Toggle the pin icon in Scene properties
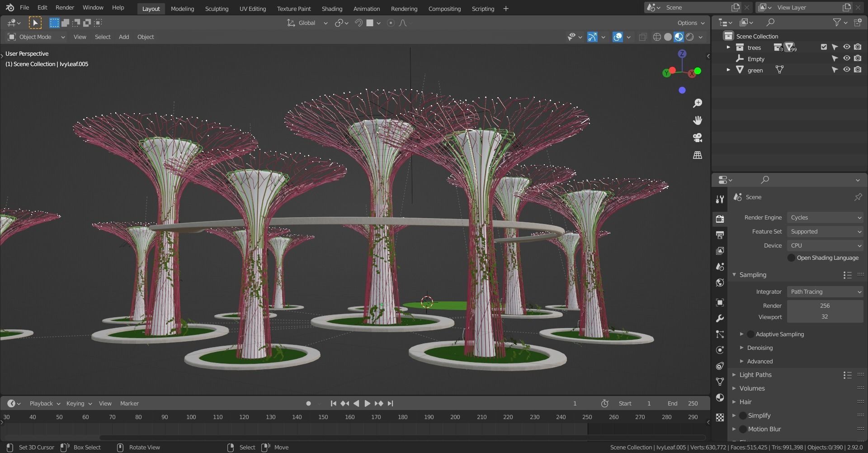The width and height of the screenshot is (868, 453). click(858, 197)
